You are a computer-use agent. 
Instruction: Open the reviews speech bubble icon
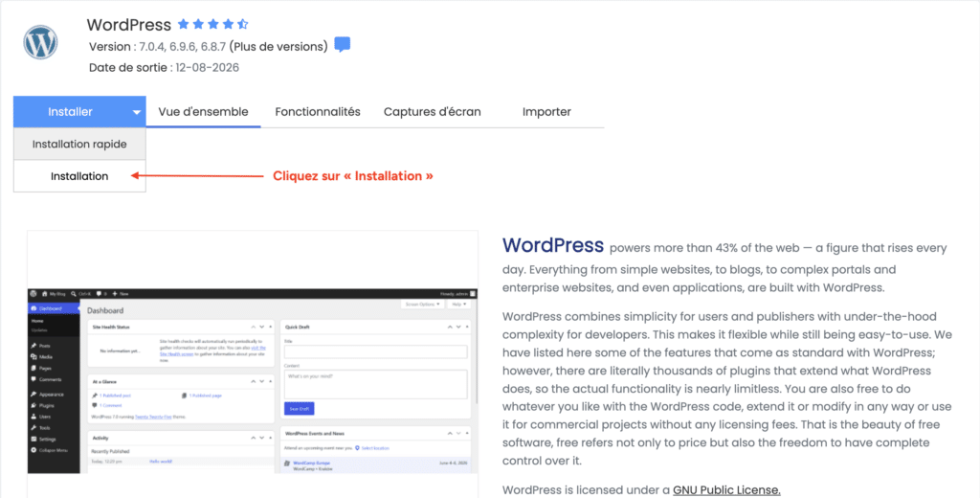click(342, 45)
